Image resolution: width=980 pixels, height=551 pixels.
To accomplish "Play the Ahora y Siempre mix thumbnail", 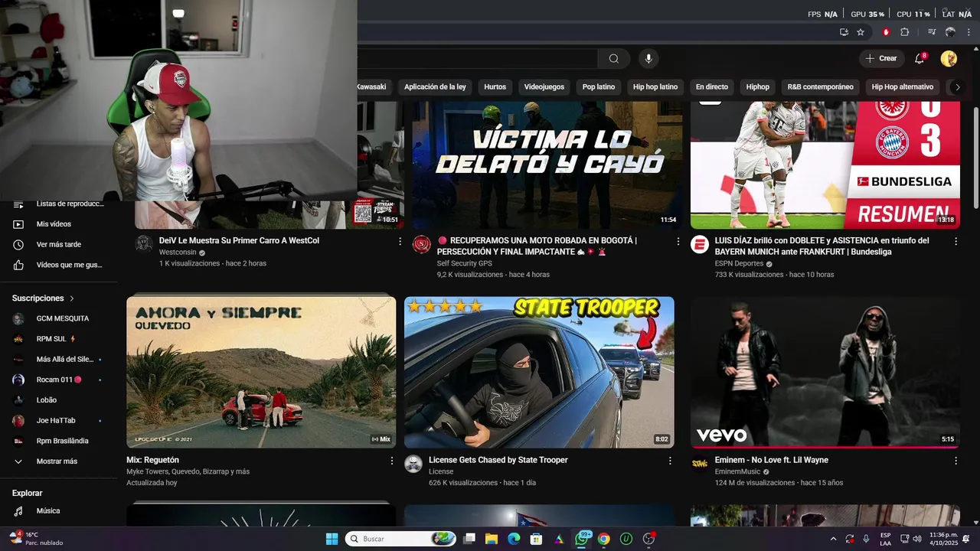I will (x=261, y=372).
